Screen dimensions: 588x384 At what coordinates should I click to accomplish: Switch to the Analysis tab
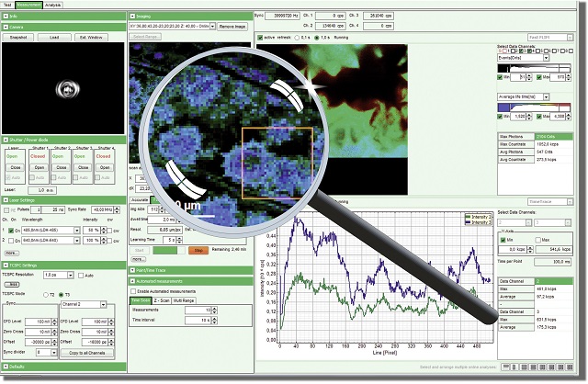(x=52, y=6)
